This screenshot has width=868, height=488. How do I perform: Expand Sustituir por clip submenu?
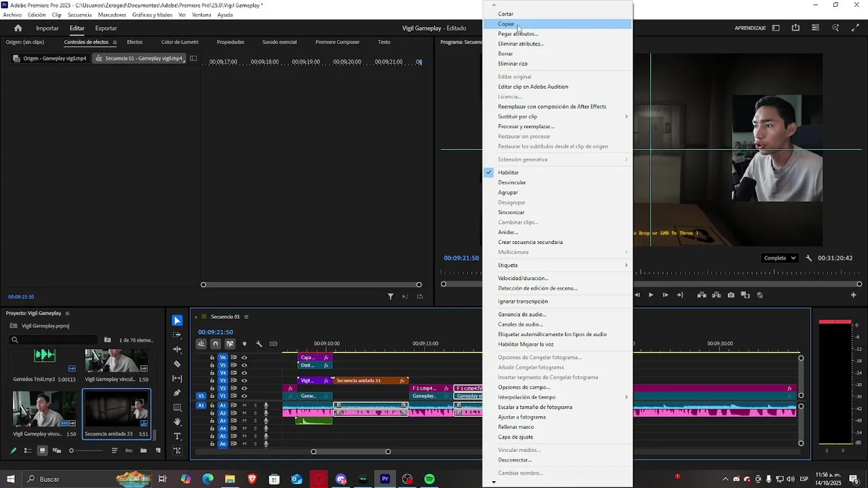pos(626,117)
